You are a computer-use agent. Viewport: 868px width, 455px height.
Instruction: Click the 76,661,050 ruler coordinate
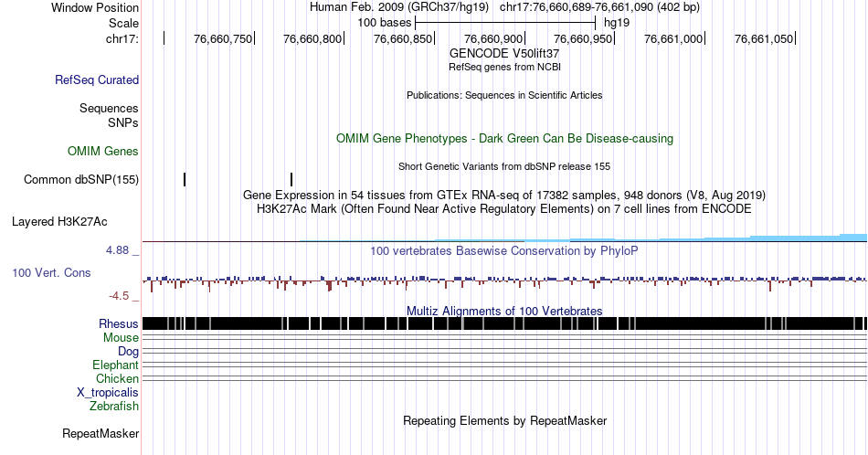pyautogui.click(x=764, y=38)
